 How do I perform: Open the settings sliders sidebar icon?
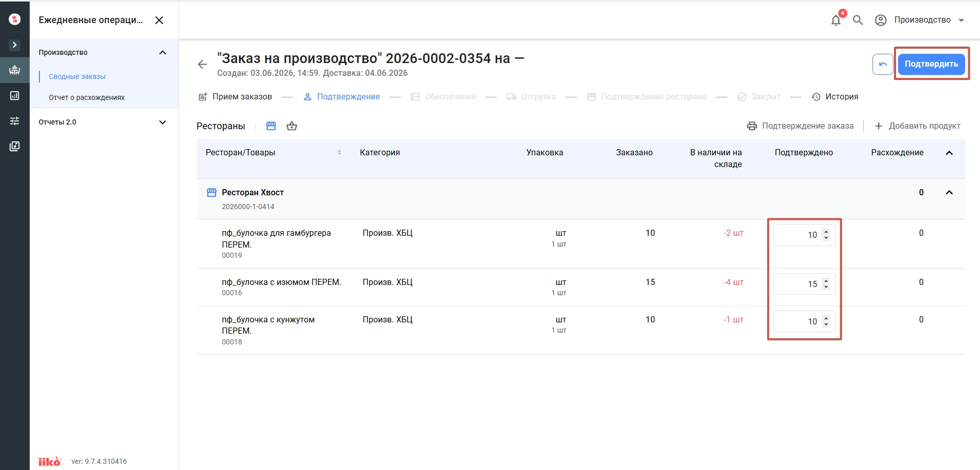coord(15,121)
